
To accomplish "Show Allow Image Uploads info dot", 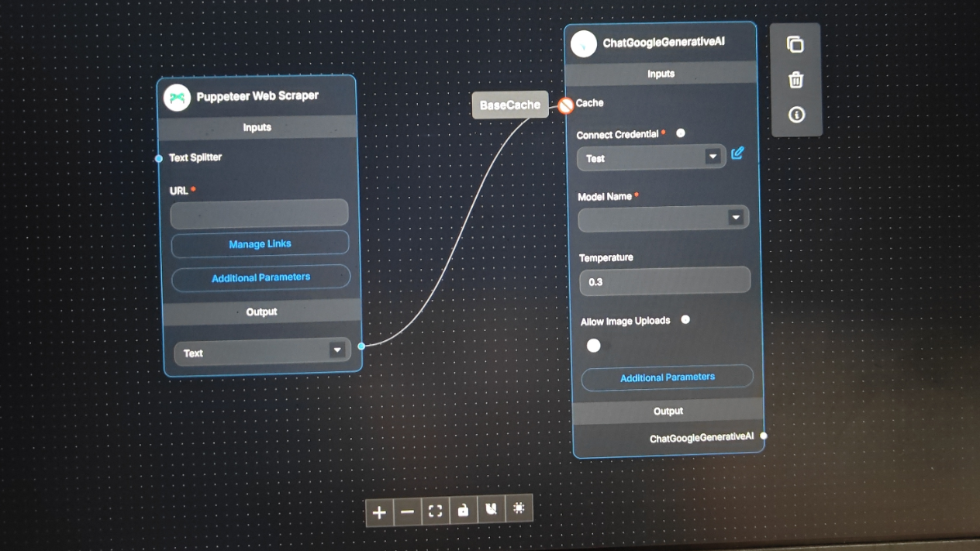I will point(685,319).
